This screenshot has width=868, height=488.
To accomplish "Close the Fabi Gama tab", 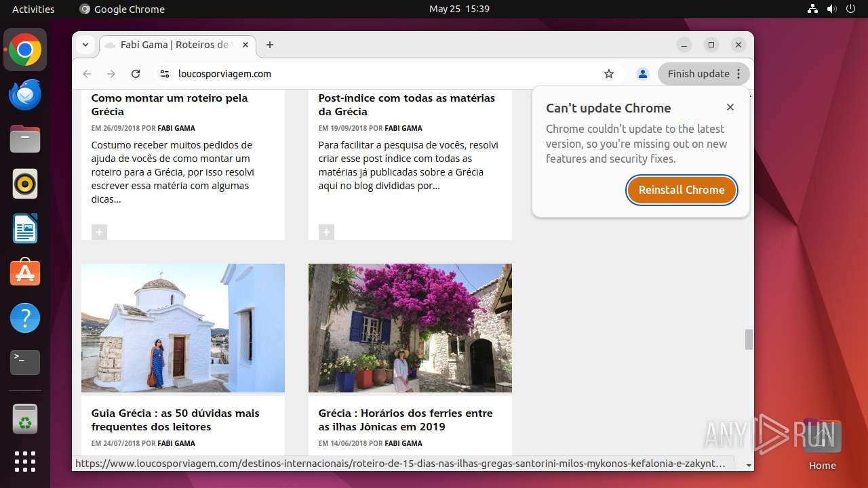I will click(x=245, y=45).
